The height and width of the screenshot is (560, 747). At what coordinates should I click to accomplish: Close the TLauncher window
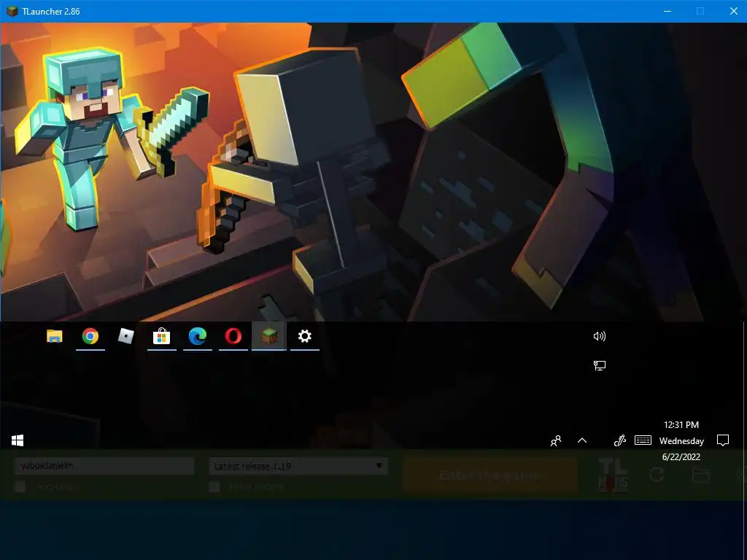[x=734, y=11]
